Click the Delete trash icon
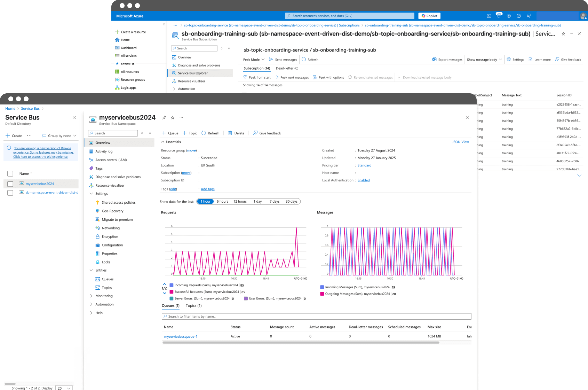 [230, 133]
